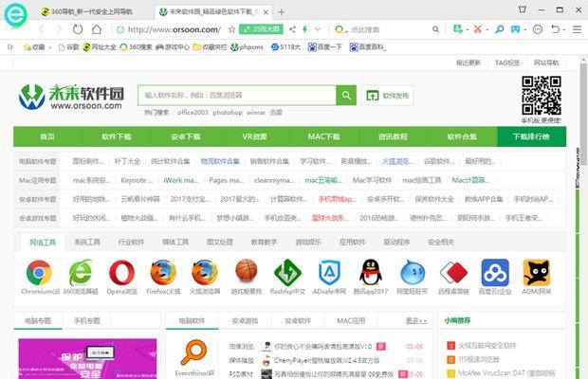Click the 更多>> link

[416, 321]
